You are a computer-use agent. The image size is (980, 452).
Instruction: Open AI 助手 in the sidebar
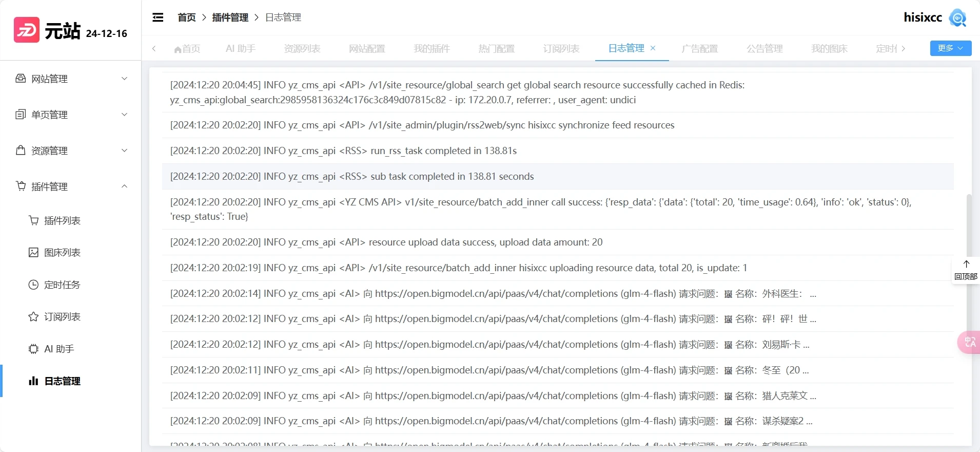tap(58, 349)
